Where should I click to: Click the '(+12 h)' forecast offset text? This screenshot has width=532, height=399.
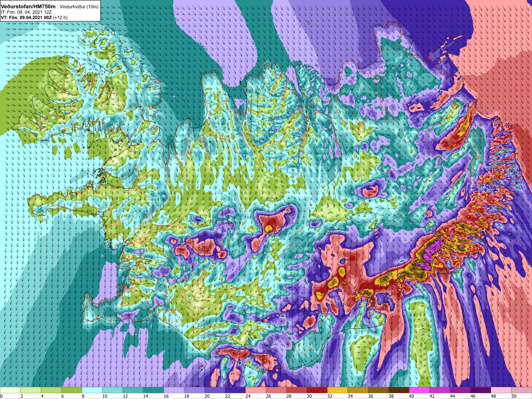point(60,17)
